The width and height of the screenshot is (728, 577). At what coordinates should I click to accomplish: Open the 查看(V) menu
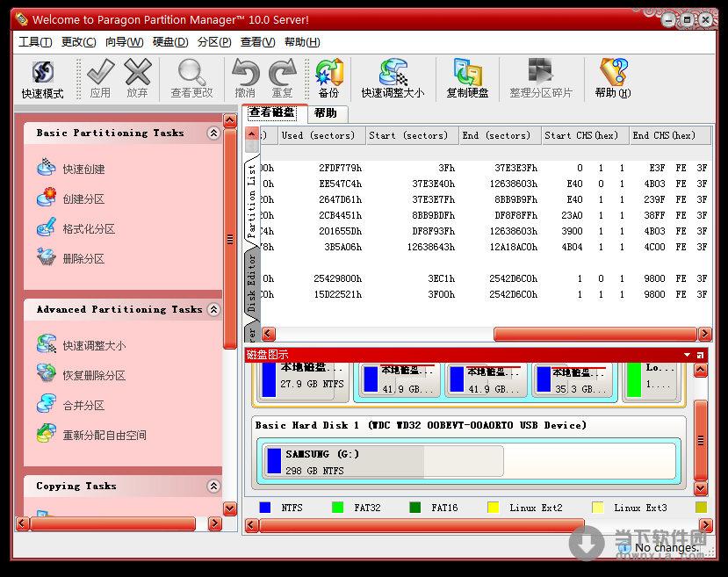coord(257,42)
